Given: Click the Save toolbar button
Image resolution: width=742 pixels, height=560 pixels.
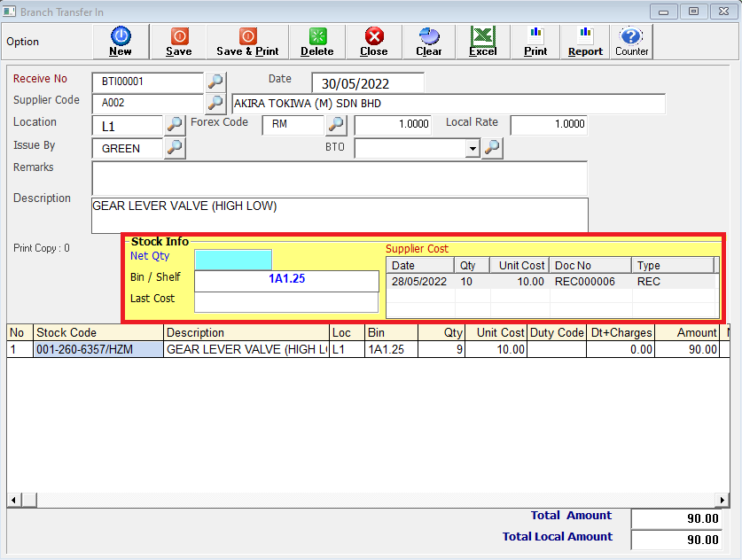Looking at the screenshot, I should click(x=178, y=42).
